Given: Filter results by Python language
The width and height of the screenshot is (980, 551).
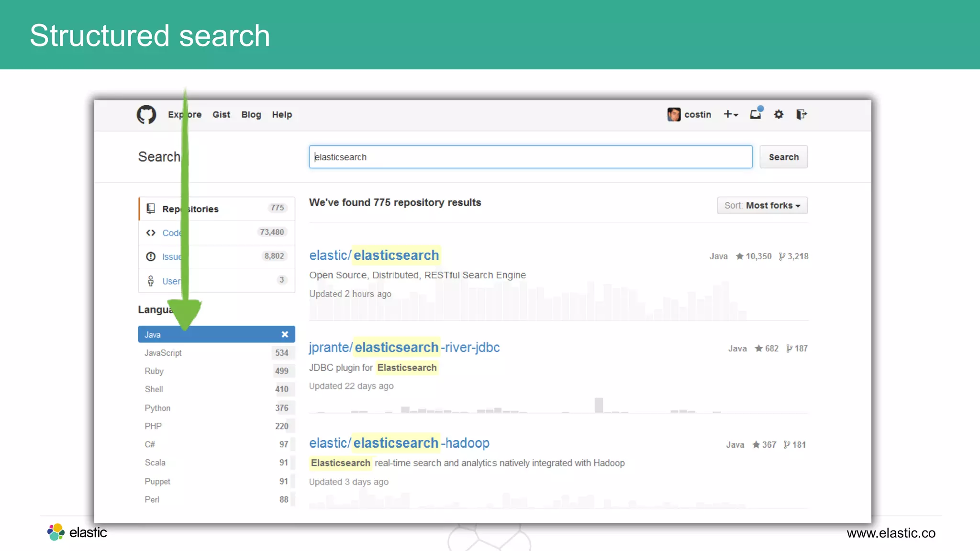Looking at the screenshot, I should pyautogui.click(x=217, y=408).
